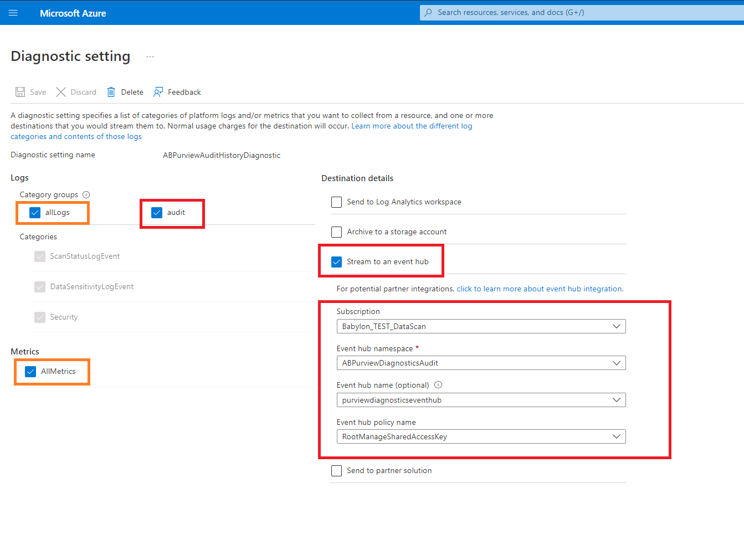Image resolution: width=744 pixels, height=560 pixels.
Task: Open the Event hub namespace dropdown
Action: pyautogui.click(x=481, y=363)
